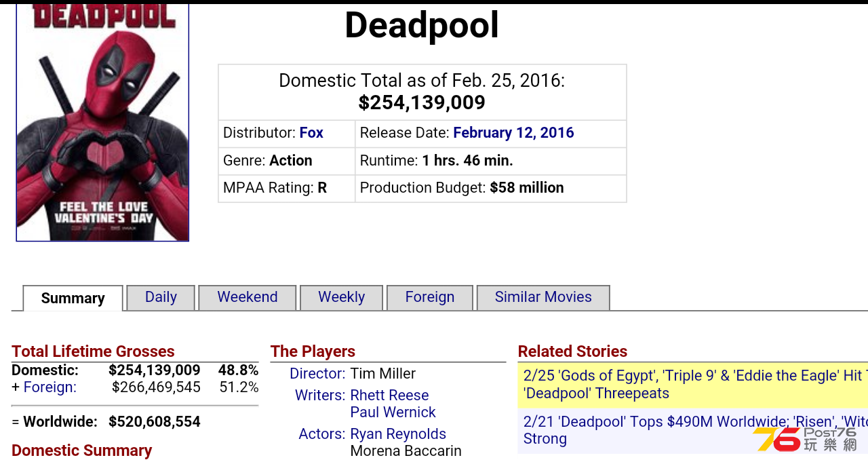Click the Post76 logo watermark
The width and height of the screenshot is (868, 460).
pyautogui.click(x=805, y=439)
